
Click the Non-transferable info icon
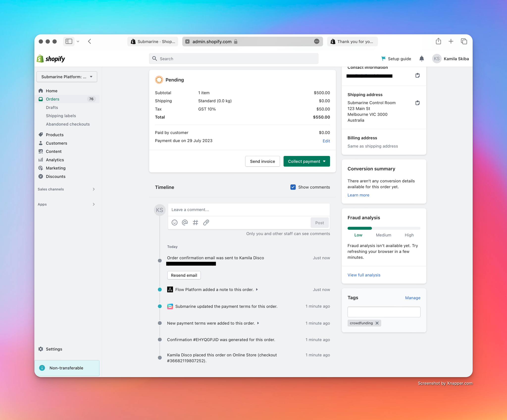tap(42, 368)
